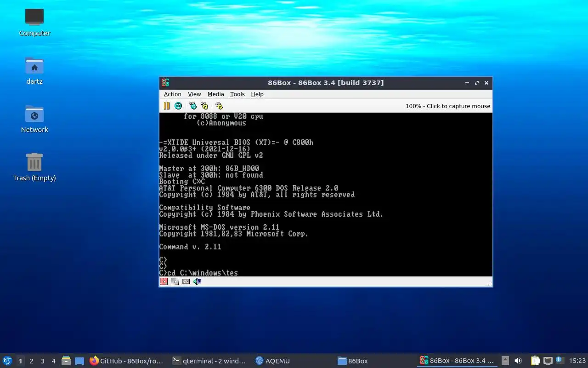Click the clipboard manager tray icon

point(535,361)
